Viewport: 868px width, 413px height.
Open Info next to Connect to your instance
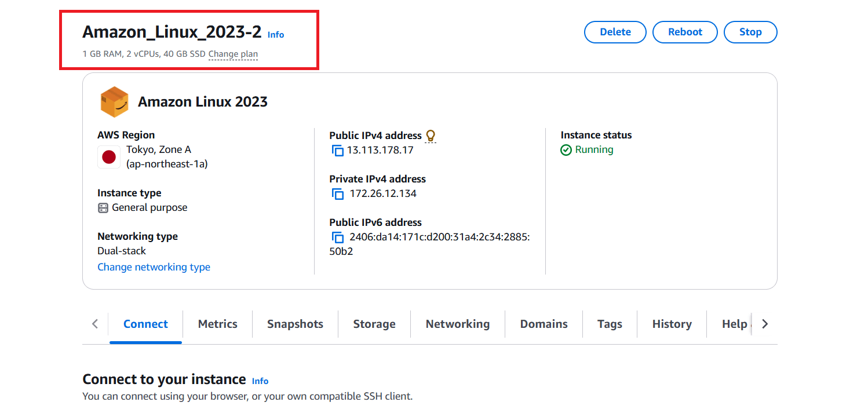coord(260,381)
